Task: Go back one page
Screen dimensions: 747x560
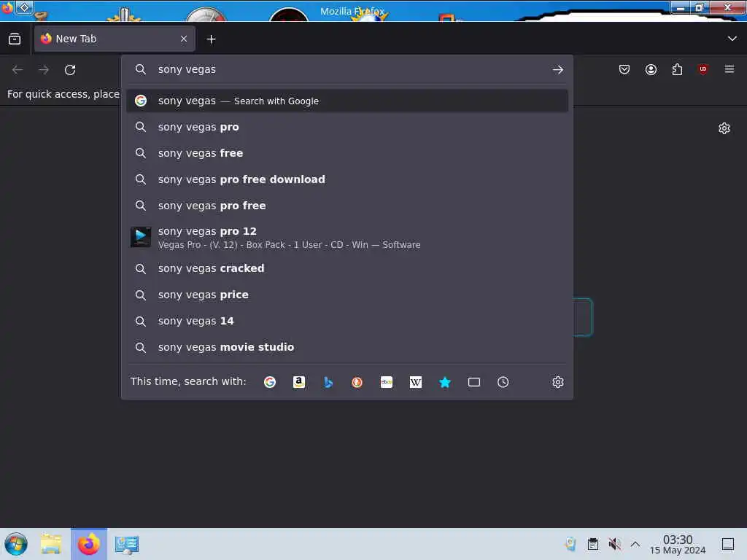Action: (x=18, y=70)
